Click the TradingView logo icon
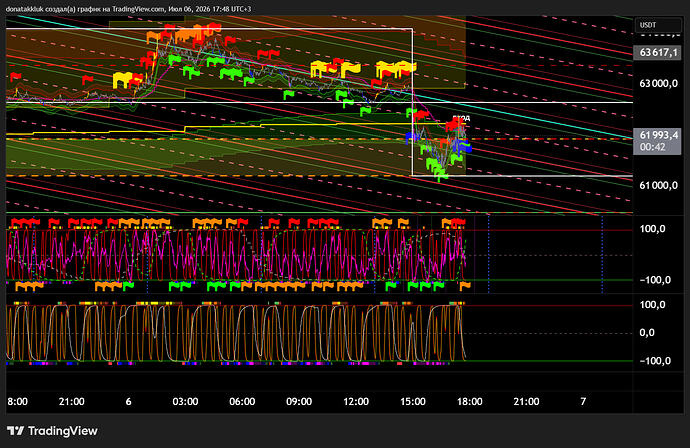Screen dimensions: 690x448 coord(15,431)
